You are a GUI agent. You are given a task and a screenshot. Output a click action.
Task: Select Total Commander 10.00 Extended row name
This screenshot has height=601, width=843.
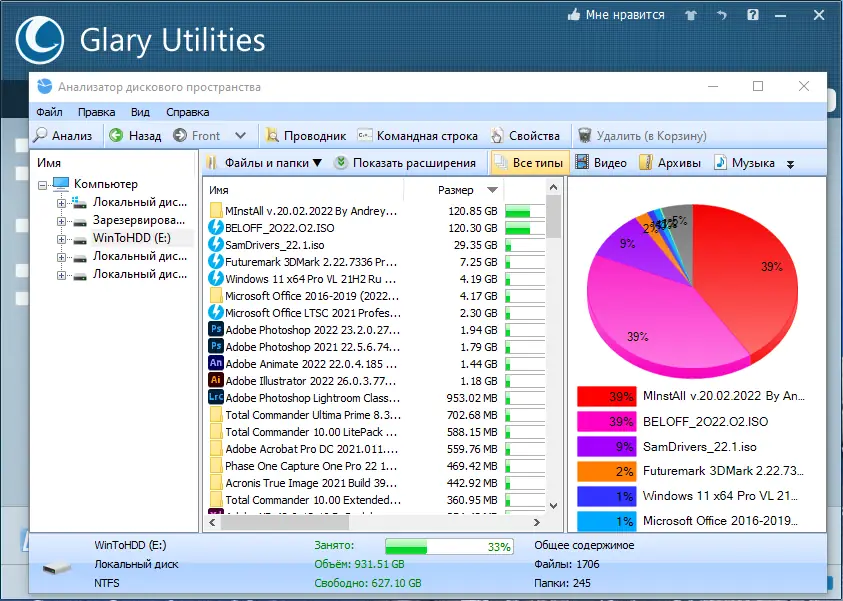pyautogui.click(x=313, y=500)
